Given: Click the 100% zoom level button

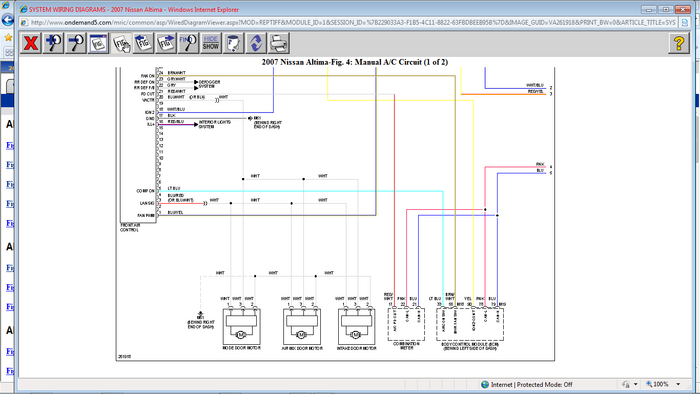Looking at the screenshot, I should [x=657, y=384].
